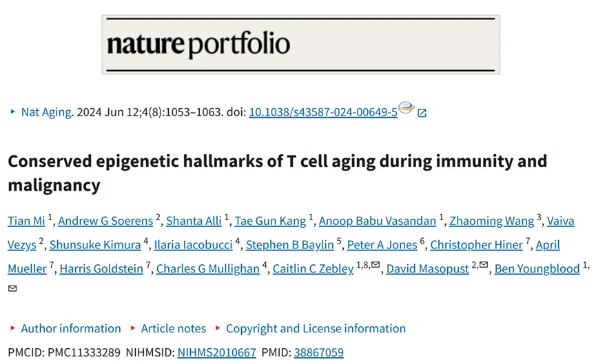Image resolution: width=596 pixels, height=364 pixels.
Task: Select author Ben Youngblood link
Action: pos(537,269)
